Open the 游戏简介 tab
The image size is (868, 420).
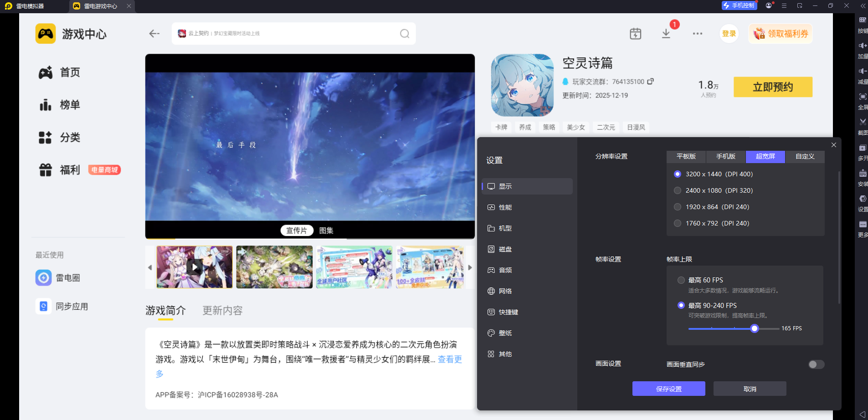tap(165, 311)
